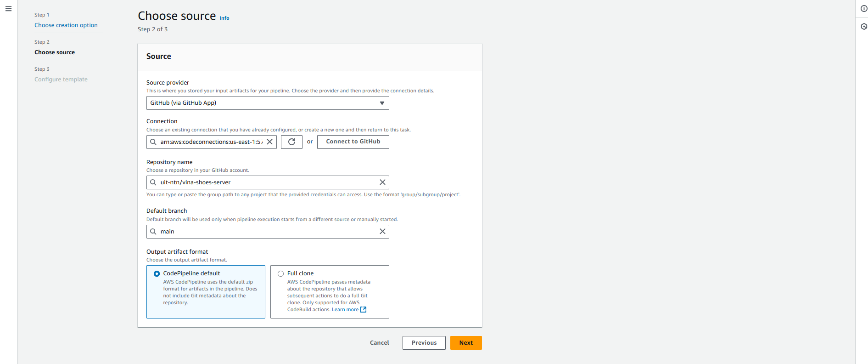
Task: Clear the connection ARN field
Action: (x=270, y=142)
